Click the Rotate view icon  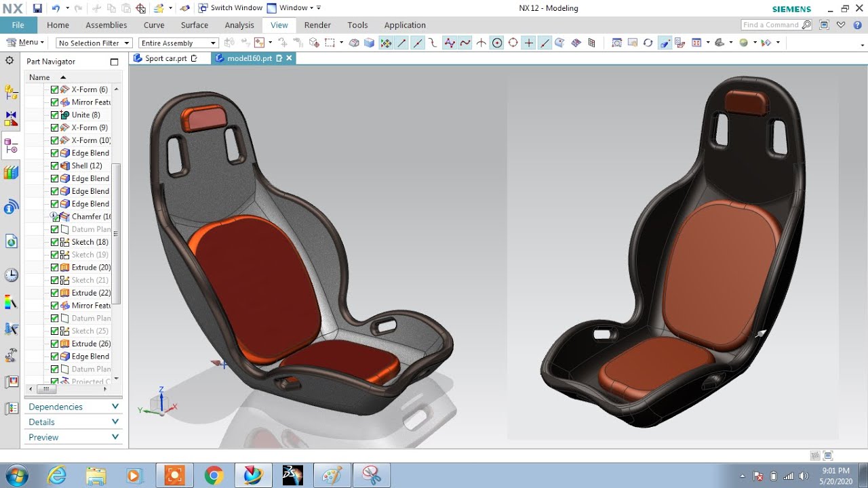(x=648, y=43)
